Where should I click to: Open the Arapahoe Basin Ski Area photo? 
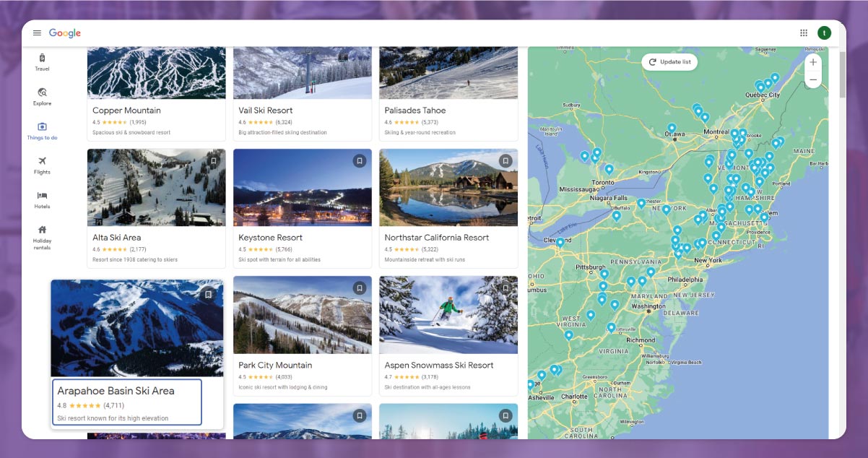[x=137, y=328]
